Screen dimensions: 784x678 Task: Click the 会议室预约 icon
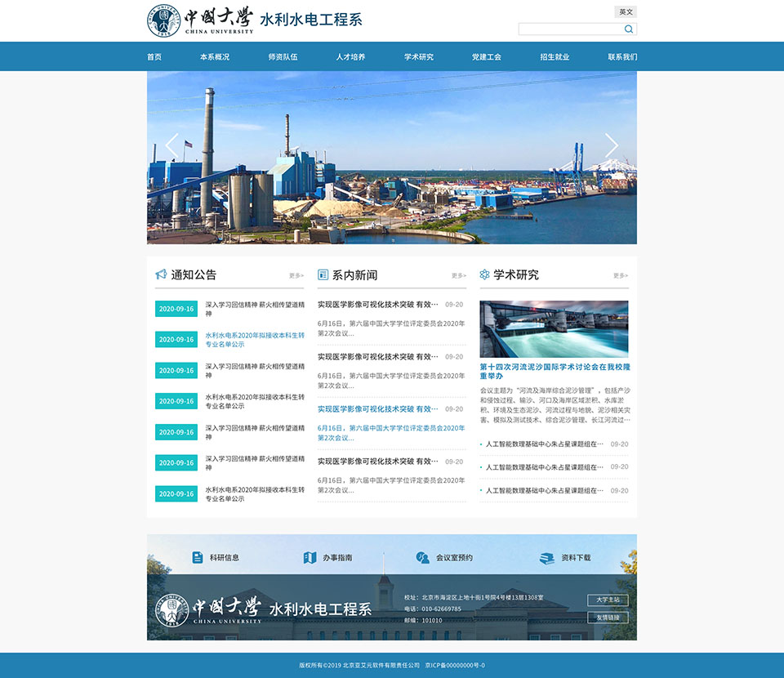(x=422, y=557)
